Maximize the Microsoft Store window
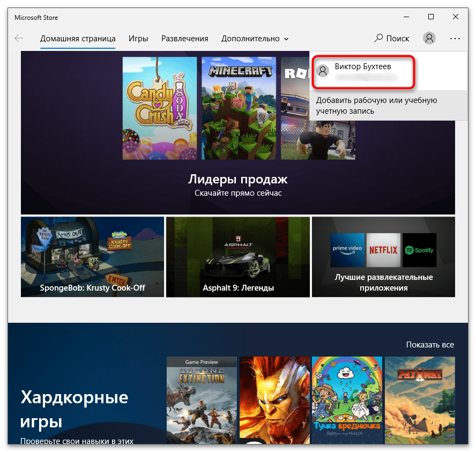Image resolution: width=476 pixels, height=452 pixels. 431,17
